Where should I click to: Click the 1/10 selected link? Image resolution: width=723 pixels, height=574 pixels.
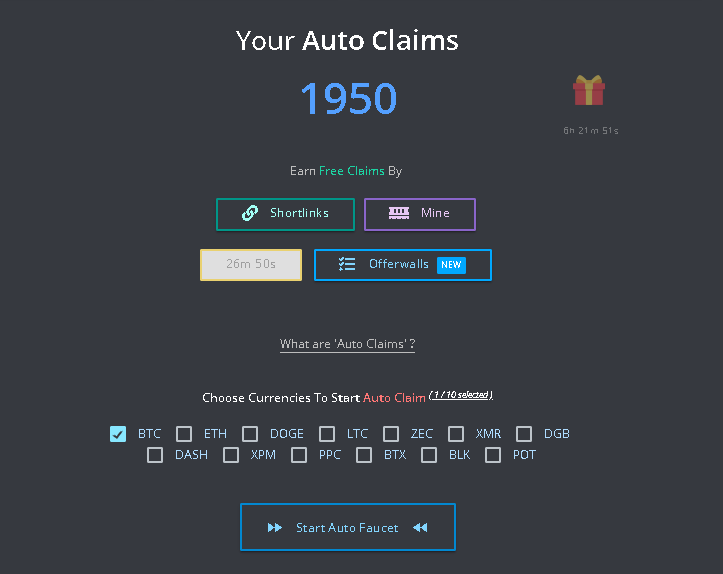(x=461, y=395)
